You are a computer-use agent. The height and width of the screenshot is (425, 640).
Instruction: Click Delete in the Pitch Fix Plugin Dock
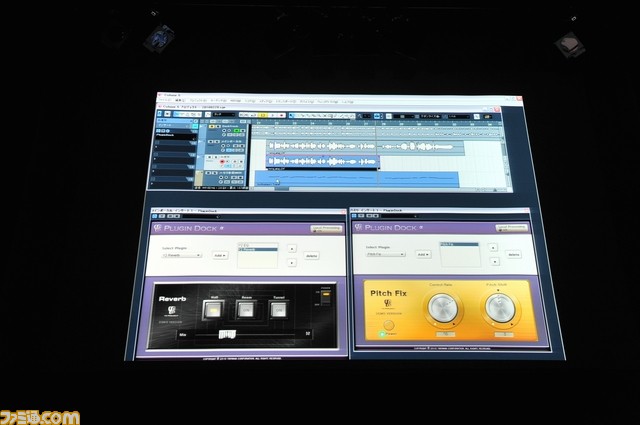[x=513, y=254]
